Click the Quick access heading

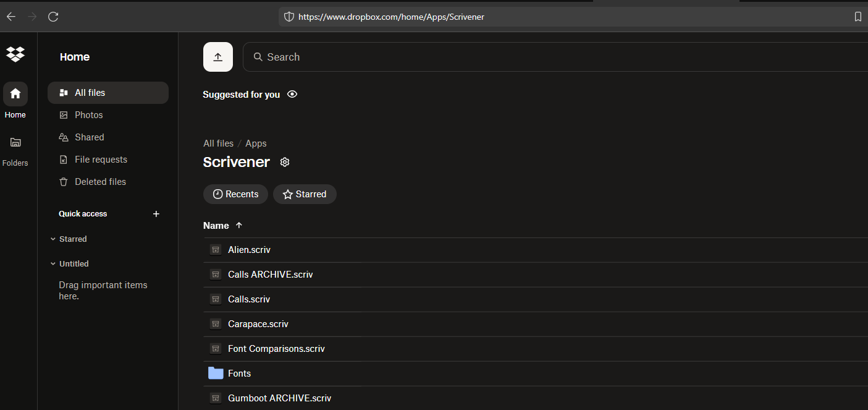tap(83, 214)
